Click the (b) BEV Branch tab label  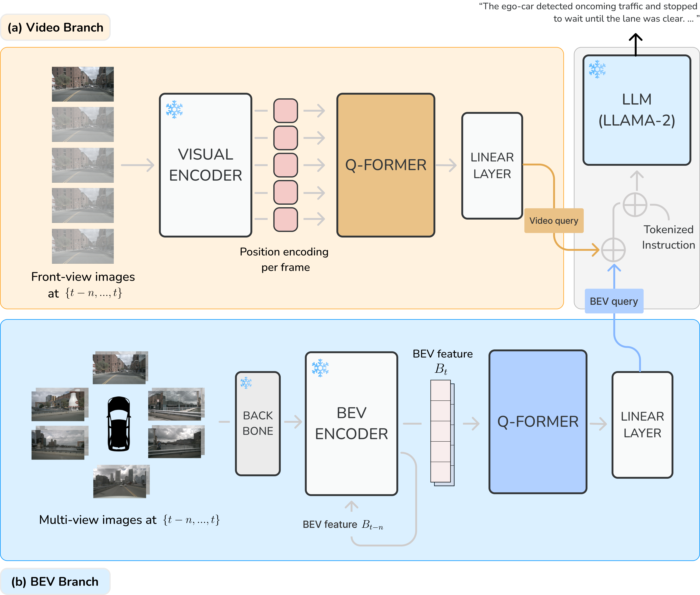click(55, 582)
